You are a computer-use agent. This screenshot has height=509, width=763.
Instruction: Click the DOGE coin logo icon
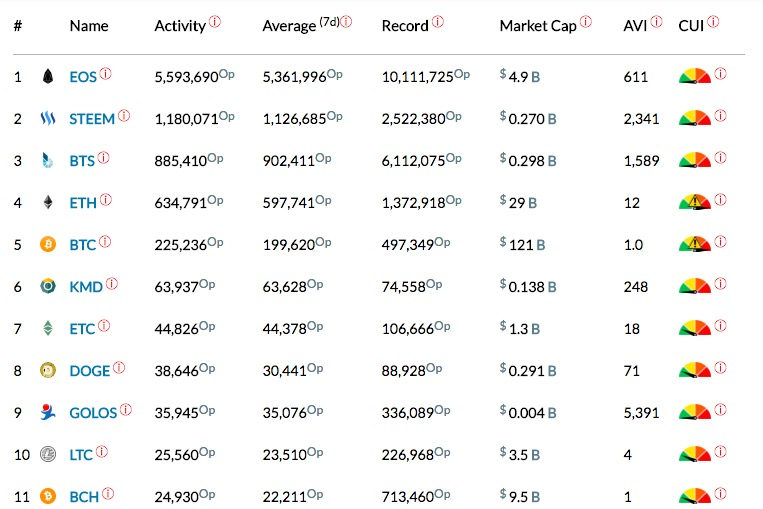tap(48, 370)
